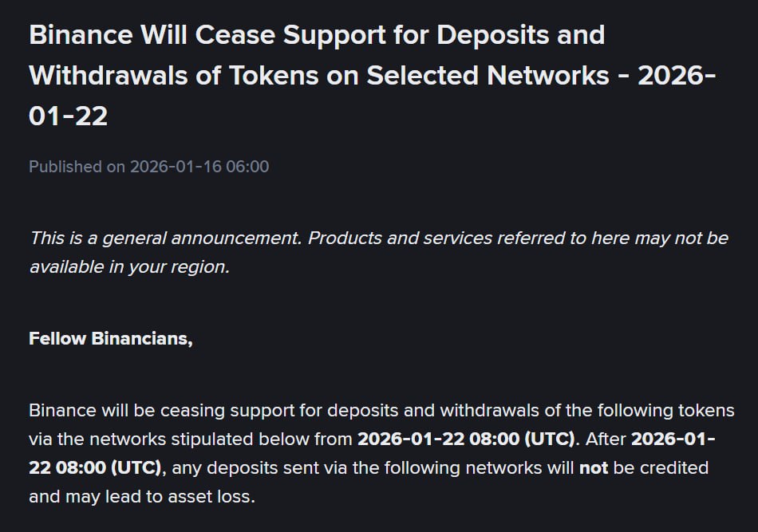This screenshot has width=758, height=532.
Task: Click the bold word "After" in the paragraph
Action: 607,439
